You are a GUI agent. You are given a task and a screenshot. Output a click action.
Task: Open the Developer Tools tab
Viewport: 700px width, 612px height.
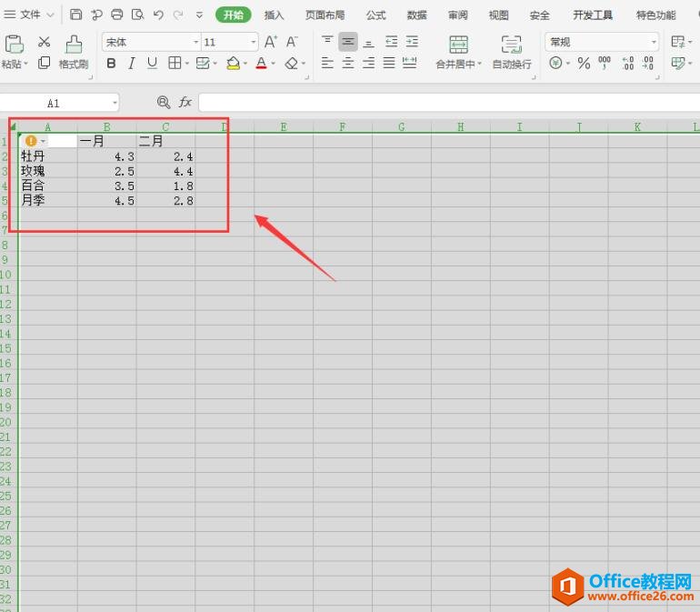click(x=593, y=15)
